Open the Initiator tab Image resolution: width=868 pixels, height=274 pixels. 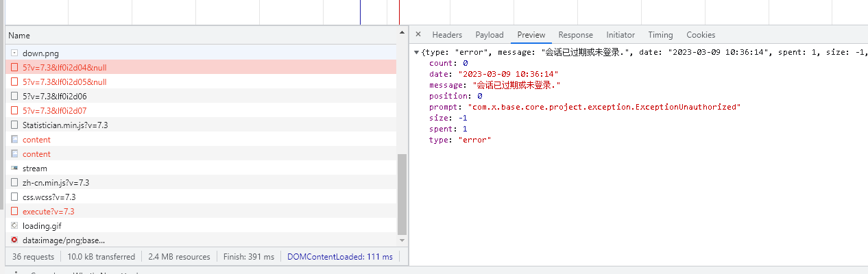tap(620, 35)
